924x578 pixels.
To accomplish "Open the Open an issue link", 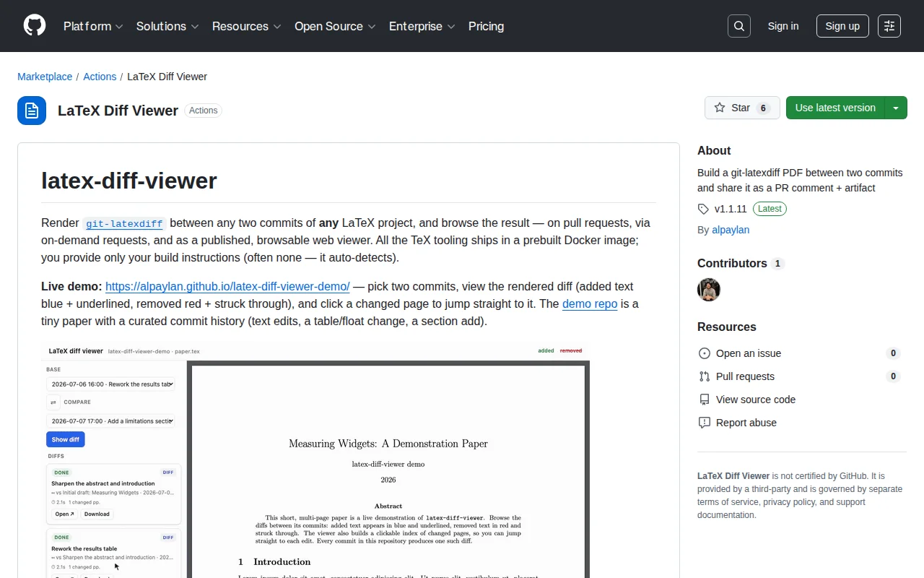I will pyautogui.click(x=749, y=353).
